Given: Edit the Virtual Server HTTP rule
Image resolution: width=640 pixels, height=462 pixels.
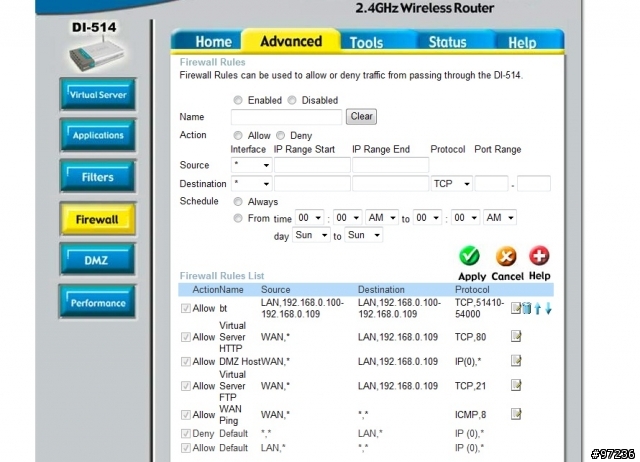Looking at the screenshot, I should (x=516, y=336).
